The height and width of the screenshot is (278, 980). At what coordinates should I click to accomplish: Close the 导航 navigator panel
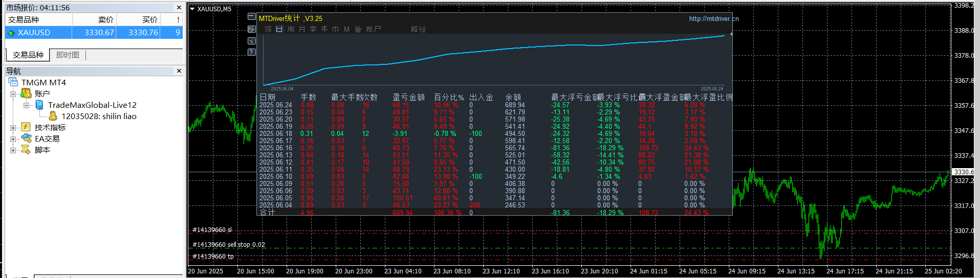(x=179, y=71)
